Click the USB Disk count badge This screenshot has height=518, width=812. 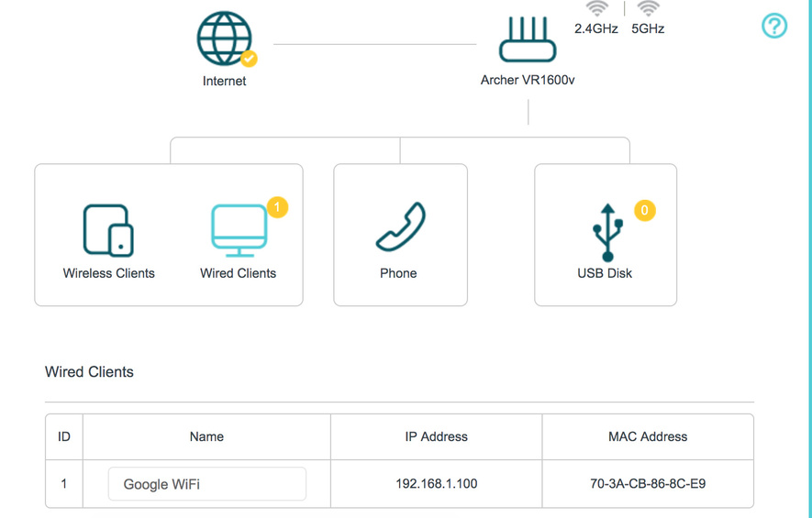pyautogui.click(x=645, y=211)
